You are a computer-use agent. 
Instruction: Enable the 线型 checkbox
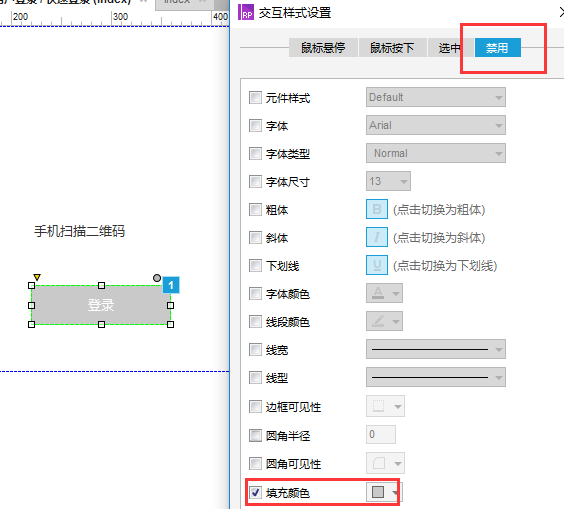[255, 378]
